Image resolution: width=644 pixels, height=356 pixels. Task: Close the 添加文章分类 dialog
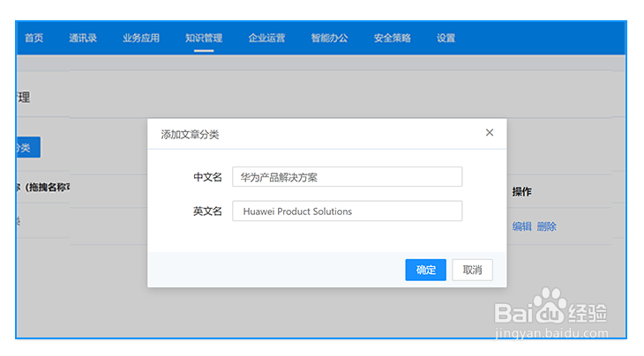[489, 132]
